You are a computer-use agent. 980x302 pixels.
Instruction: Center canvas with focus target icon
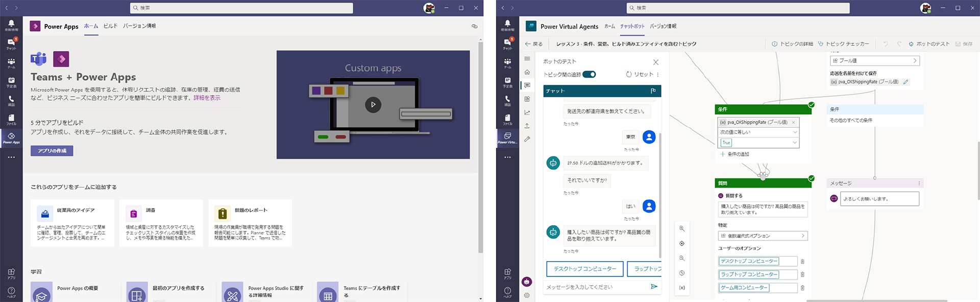coord(682,243)
